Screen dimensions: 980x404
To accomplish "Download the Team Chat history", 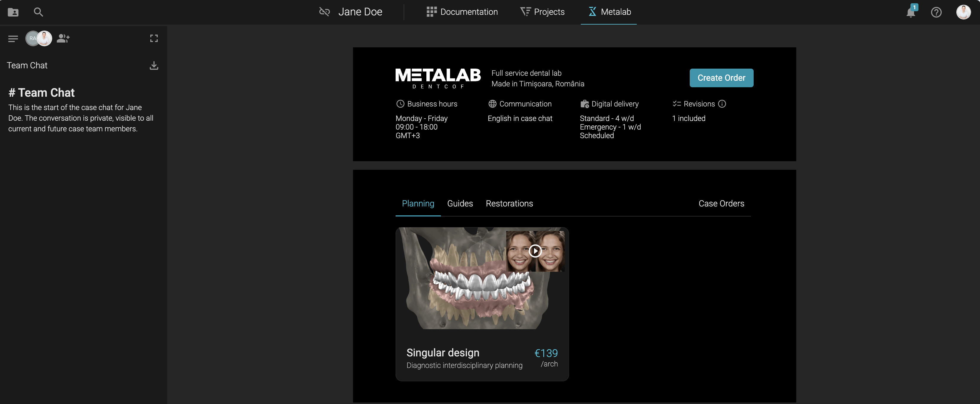I will 154,65.
